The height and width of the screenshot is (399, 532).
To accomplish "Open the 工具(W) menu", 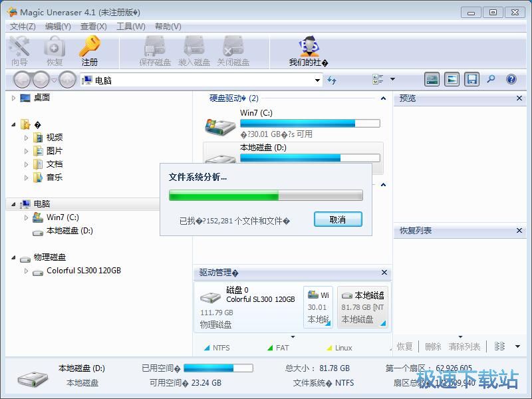I will pos(130,27).
